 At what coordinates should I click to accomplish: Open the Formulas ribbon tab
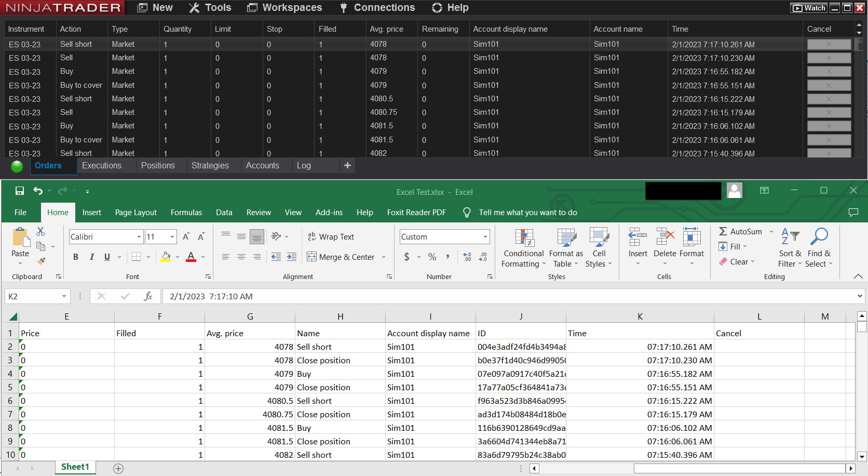[x=186, y=213]
